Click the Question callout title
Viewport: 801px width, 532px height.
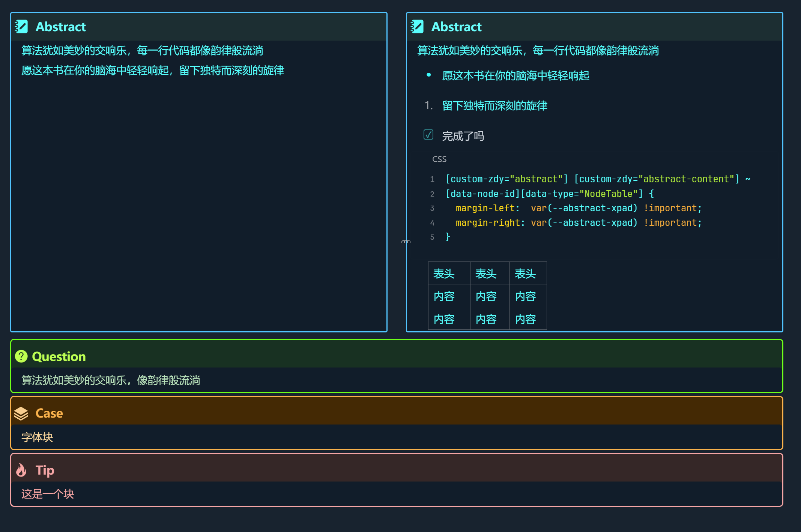coord(59,356)
